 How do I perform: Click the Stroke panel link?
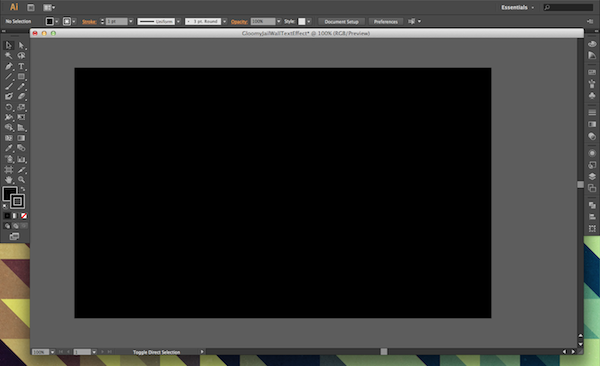click(89, 22)
